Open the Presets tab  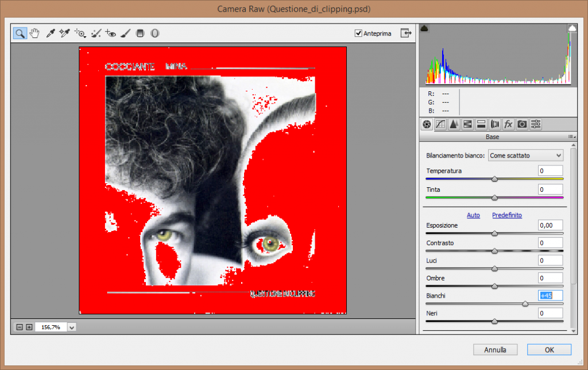(536, 124)
